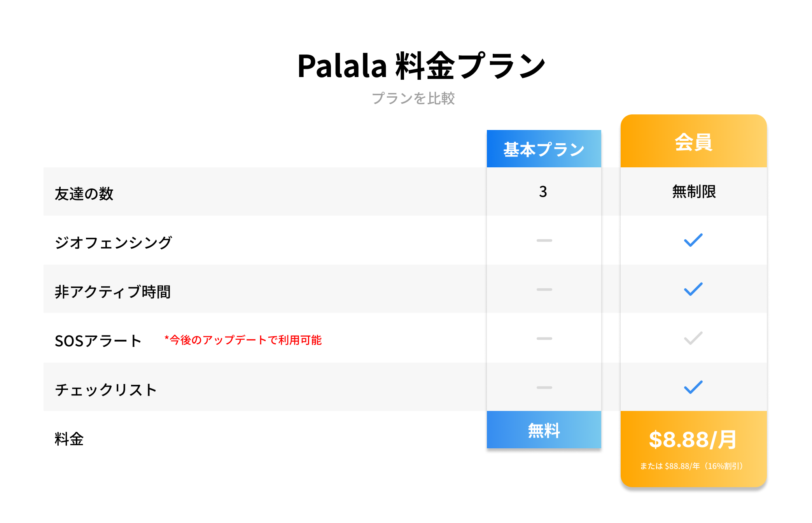
Task: Click the チェックリスト row label
Action: click(106, 390)
